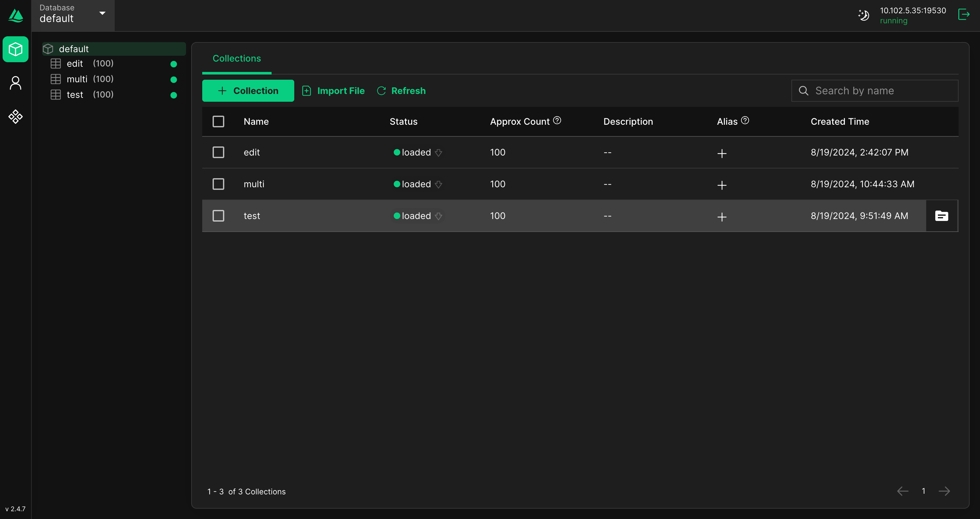The height and width of the screenshot is (519, 980).
Task: Open the Databases cube icon in sidebar
Action: (16, 49)
